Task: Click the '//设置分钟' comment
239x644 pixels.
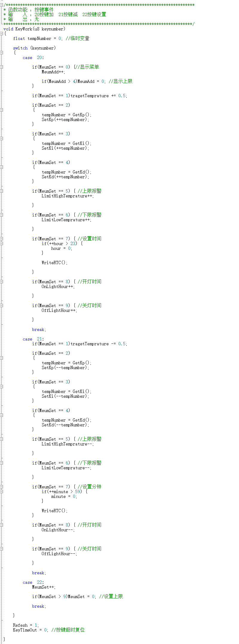Action: pyautogui.click(x=89, y=487)
